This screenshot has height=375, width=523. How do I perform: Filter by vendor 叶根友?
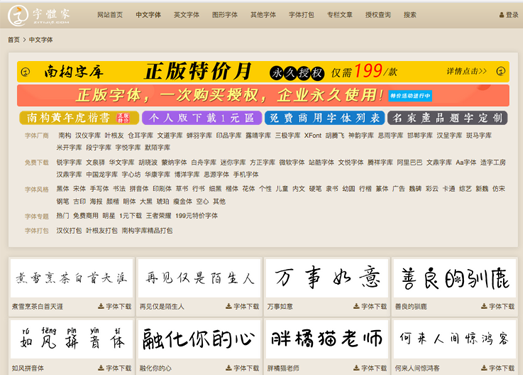pyautogui.click(x=114, y=135)
